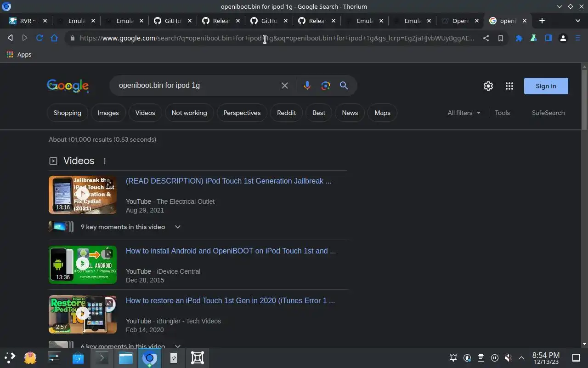Click the URL address bar
Viewport: 588px width, 368px height.
click(x=277, y=38)
